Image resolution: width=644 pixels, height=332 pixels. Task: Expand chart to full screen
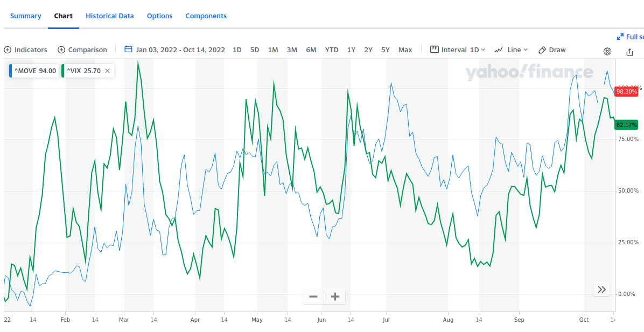(630, 37)
